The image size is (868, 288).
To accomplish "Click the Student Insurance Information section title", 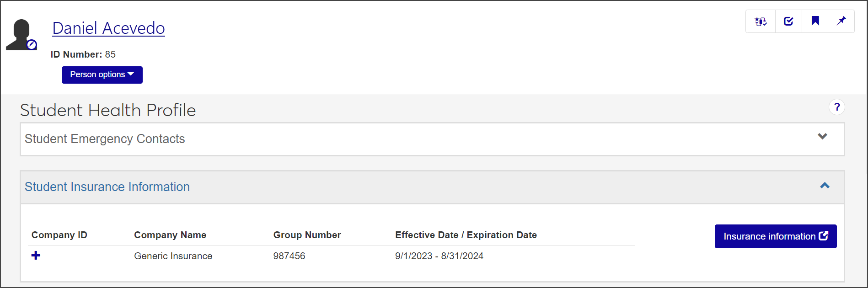I will 107,187.
